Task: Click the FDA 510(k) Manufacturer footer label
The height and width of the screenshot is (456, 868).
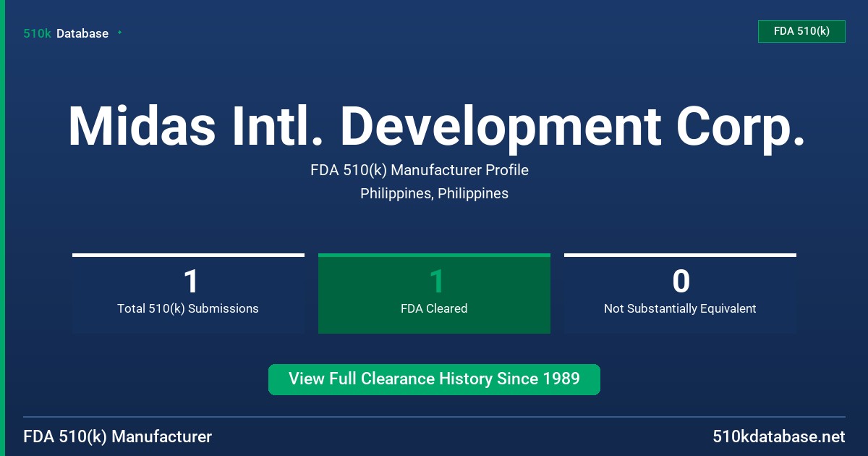Action: coord(118,437)
